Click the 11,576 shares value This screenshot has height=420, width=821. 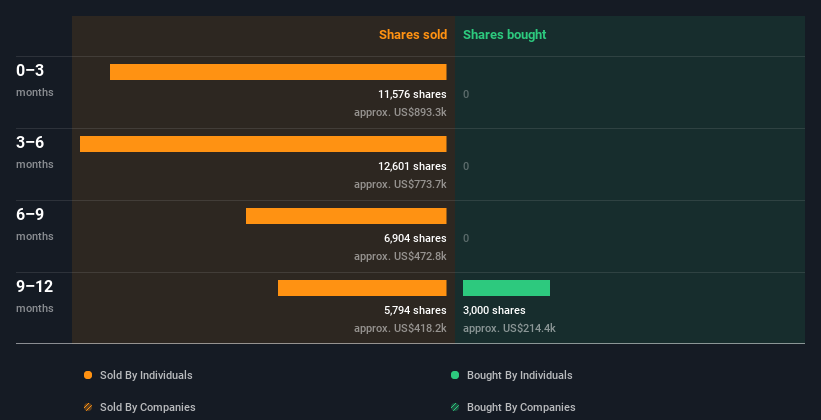click(413, 94)
